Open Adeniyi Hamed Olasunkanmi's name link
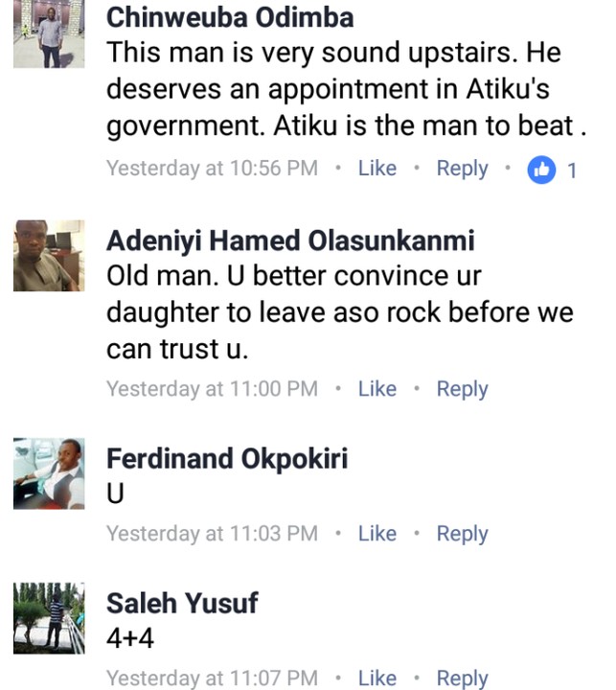Viewport: 616px width, 690px height. coord(290,241)
